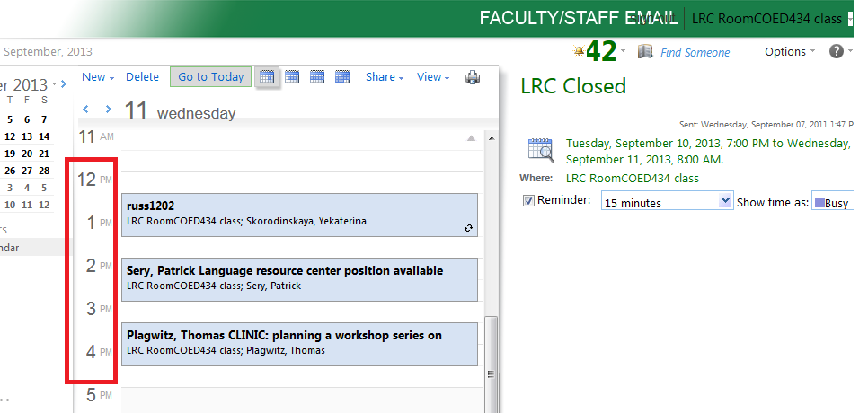
Task: Switch to Day view icon
Action: pyautogui.click(x=267, y=77)
